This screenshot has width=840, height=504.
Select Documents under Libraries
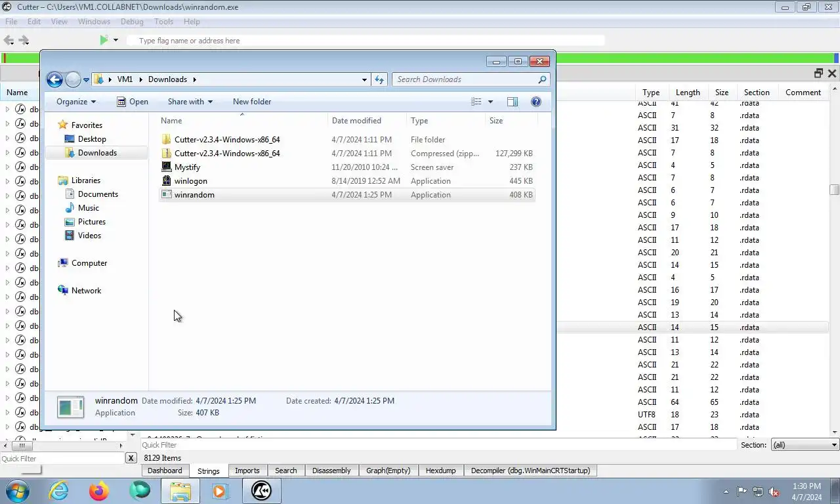pos(98,194)
